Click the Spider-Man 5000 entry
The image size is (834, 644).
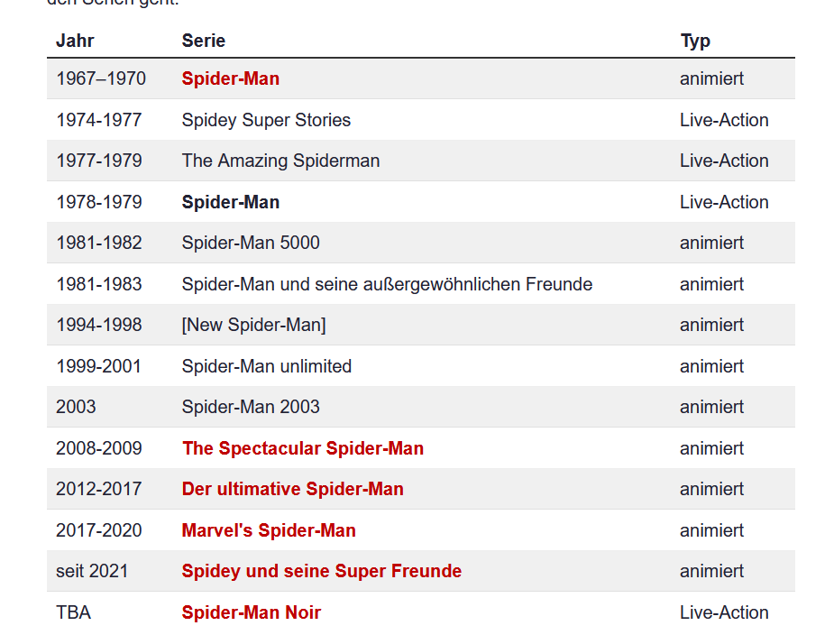(251, 243)
